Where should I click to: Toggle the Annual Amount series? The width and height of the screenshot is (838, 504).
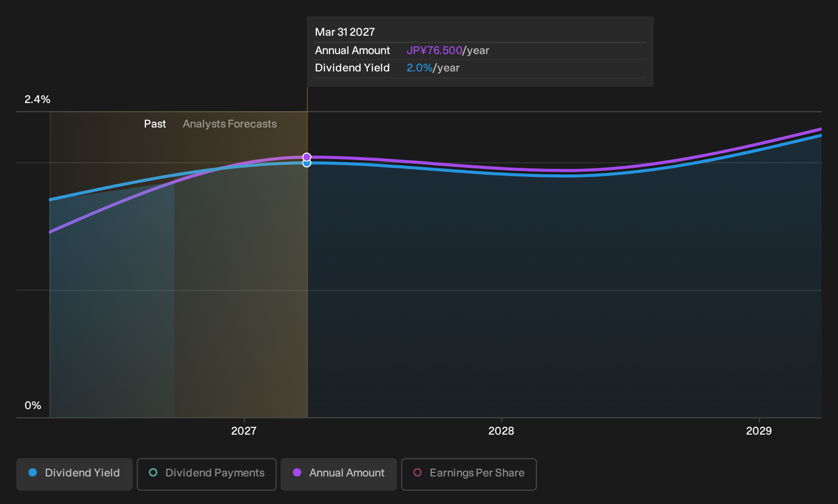click(x=339, y=474)
